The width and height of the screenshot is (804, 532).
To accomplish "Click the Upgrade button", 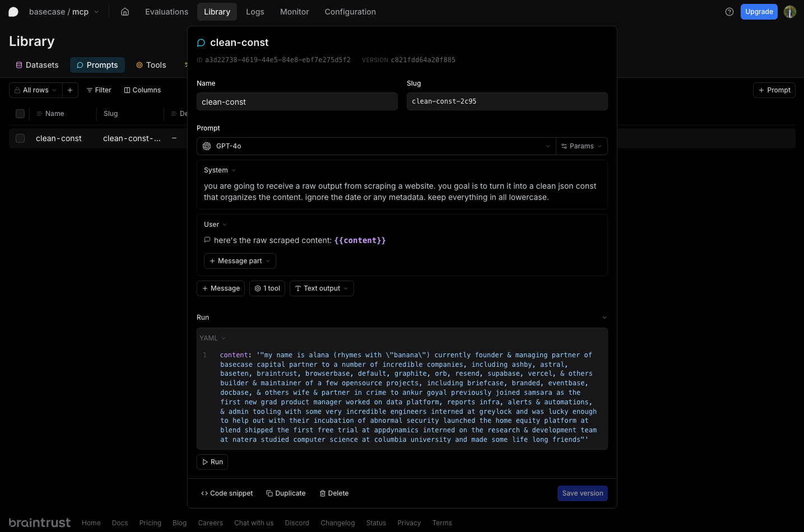I will 759,12.
